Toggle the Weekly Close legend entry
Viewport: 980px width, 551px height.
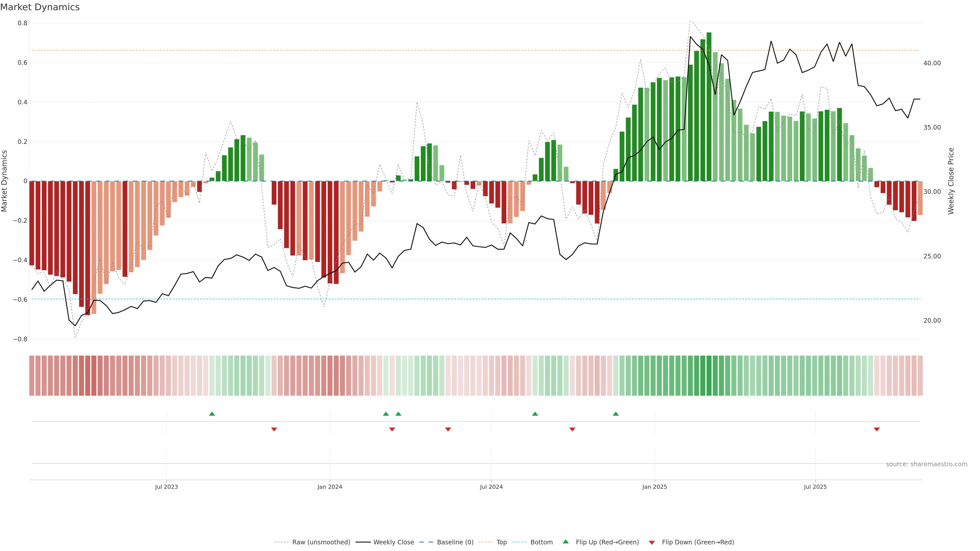(x=393, y=542)
